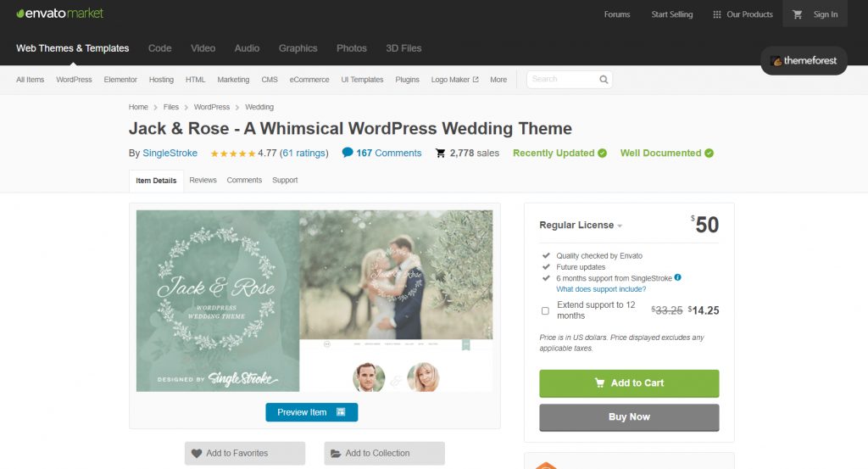The width and height of the screenshot is (868, 469).
Task: Click the Start Selling link
Action: 672,14
